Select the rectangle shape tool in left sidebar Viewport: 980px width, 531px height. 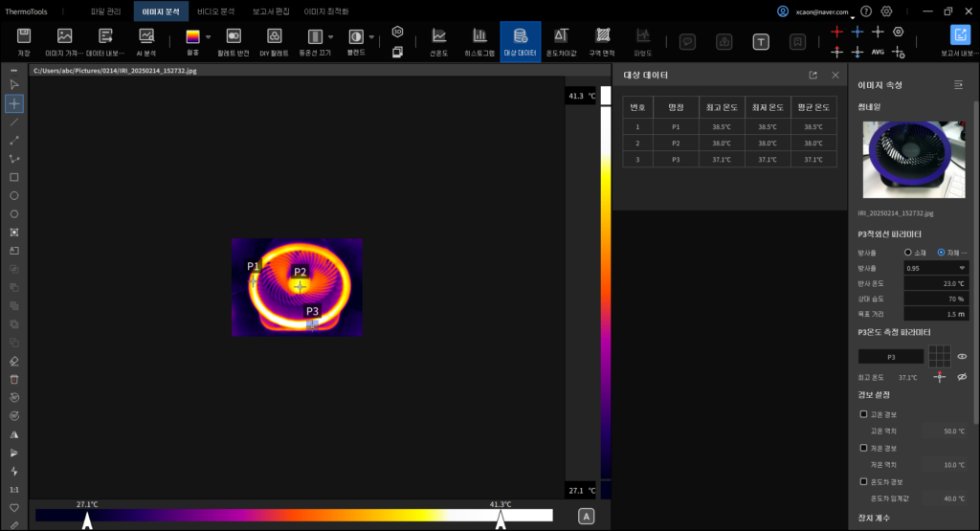point(14,177)
